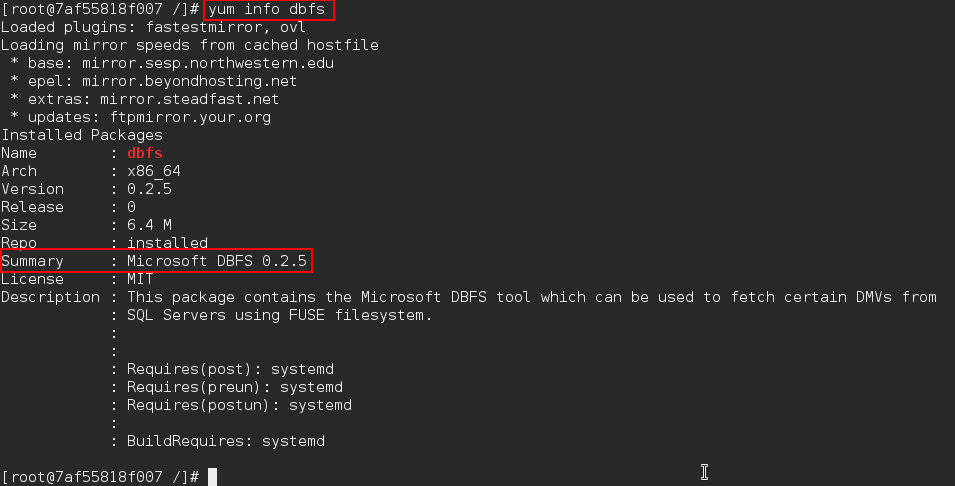Image resolution: width=955 pixels, height=486 pixels.
Task: Click the red 'dbfs' package name
Action: [145, 153]
